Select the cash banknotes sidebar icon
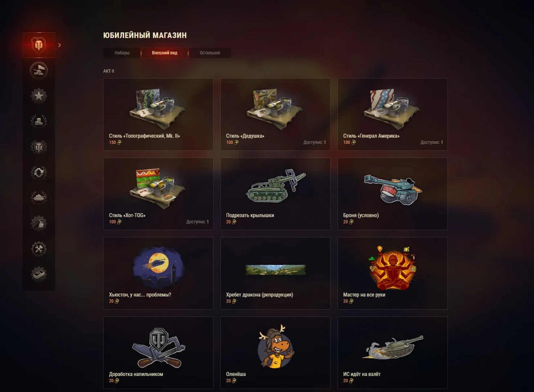534x392 pixels. click(x=39, y=274)
